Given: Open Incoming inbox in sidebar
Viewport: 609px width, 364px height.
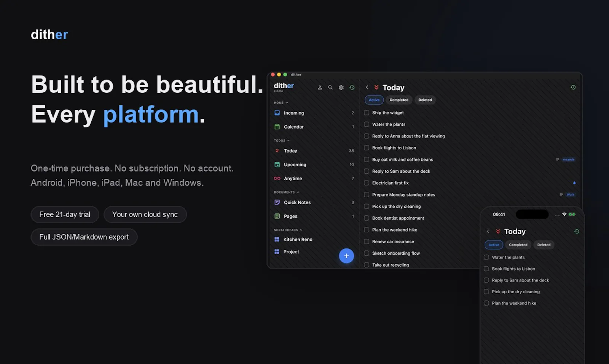Looking at the screenshot, I should 314,113.
